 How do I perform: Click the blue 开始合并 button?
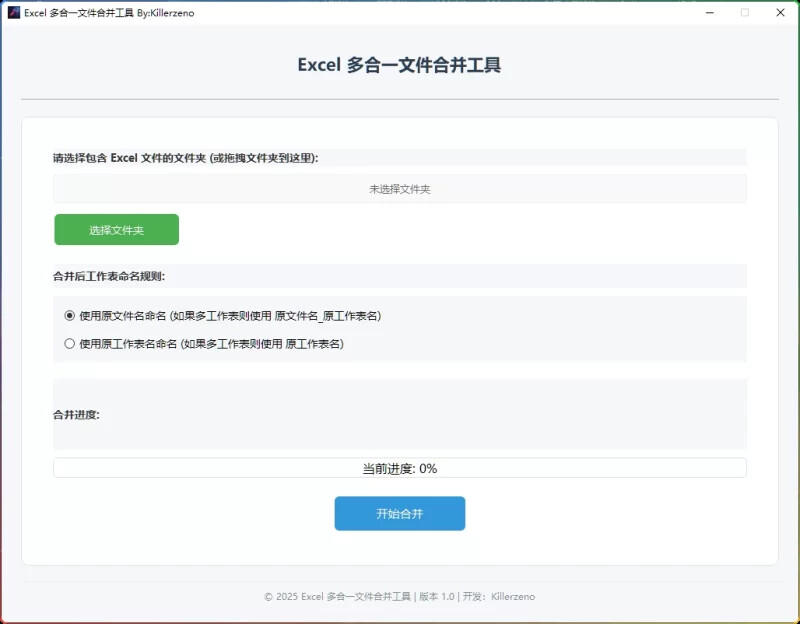click(400, 513)
